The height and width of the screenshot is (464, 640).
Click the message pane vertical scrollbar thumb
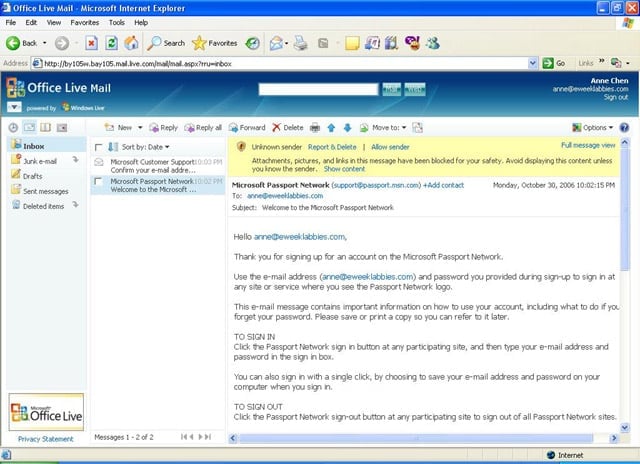[x=624, y=209]
